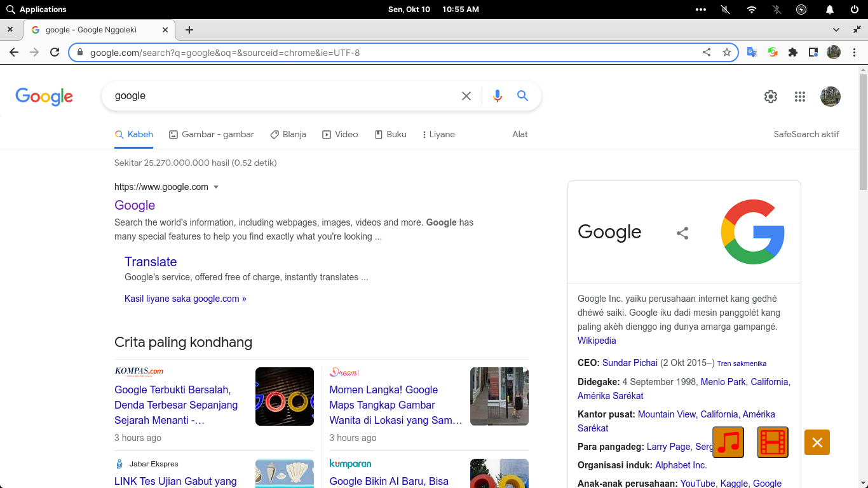Open the power menu in top panel
868x488 pixels.
click(x=855, y=10)
